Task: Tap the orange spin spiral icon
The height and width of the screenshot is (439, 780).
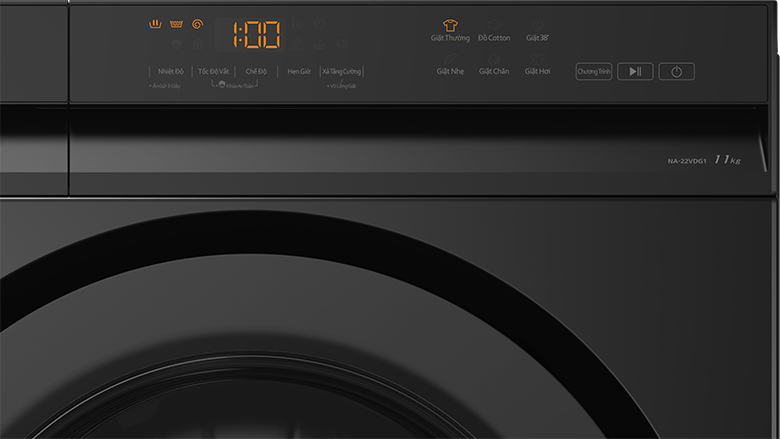Action: click(x=197, y=24)
